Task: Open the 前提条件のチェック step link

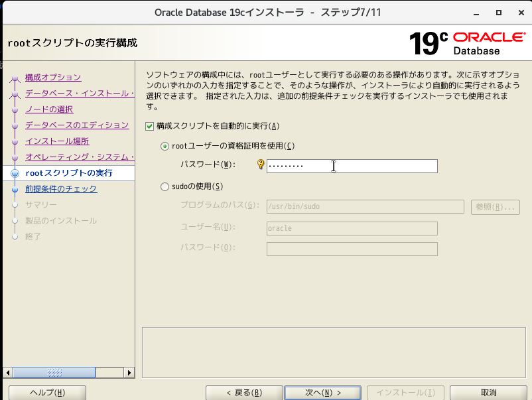Action: 61,188
